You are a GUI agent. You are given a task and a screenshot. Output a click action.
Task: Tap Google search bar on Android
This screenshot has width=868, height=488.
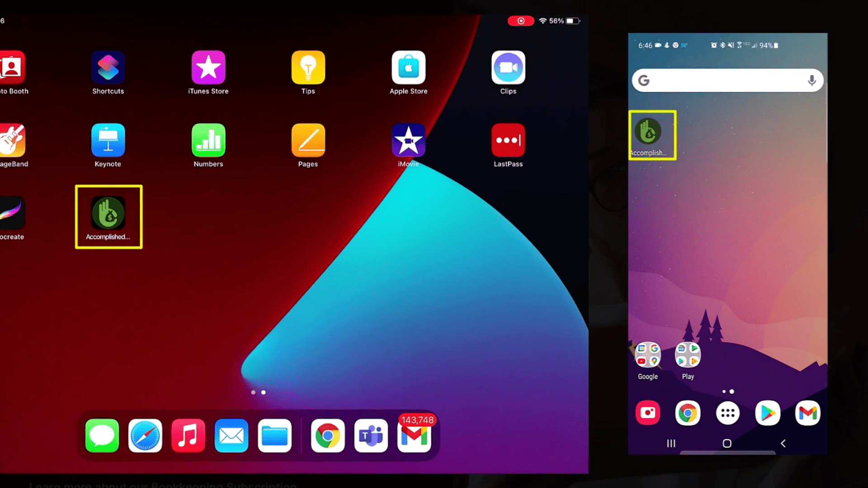pos(728,80)
